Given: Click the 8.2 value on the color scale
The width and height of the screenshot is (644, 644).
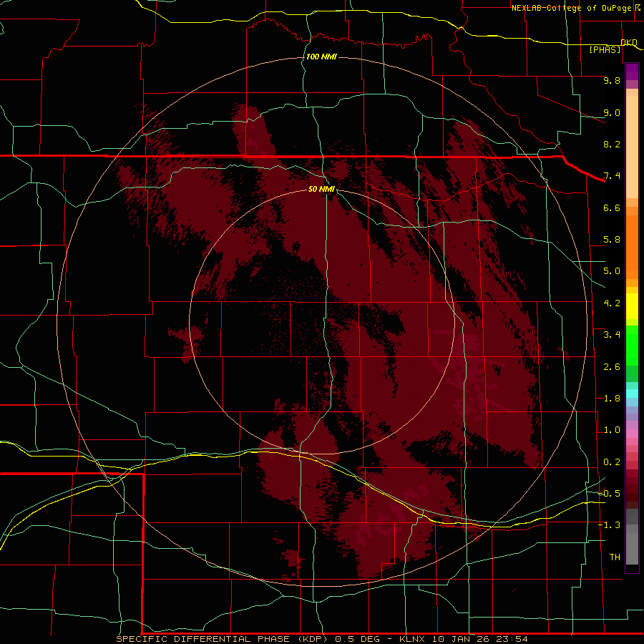Looking at the screenshot, I should (x=612, y=144).
